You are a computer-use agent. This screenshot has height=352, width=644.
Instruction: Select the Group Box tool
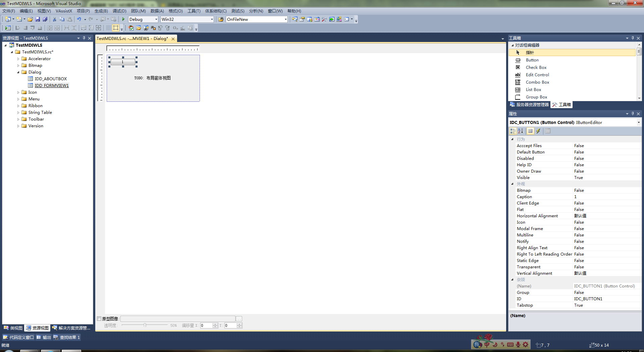click(572, 97)
